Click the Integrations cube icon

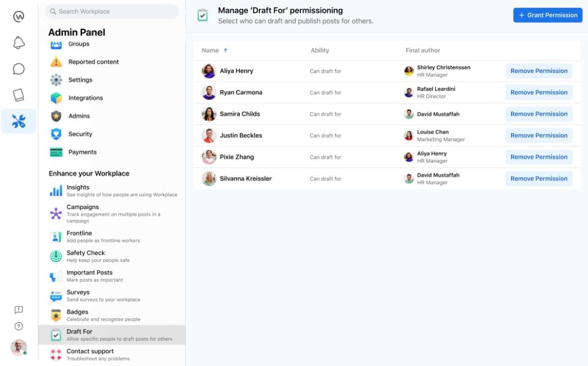point(56,98)
